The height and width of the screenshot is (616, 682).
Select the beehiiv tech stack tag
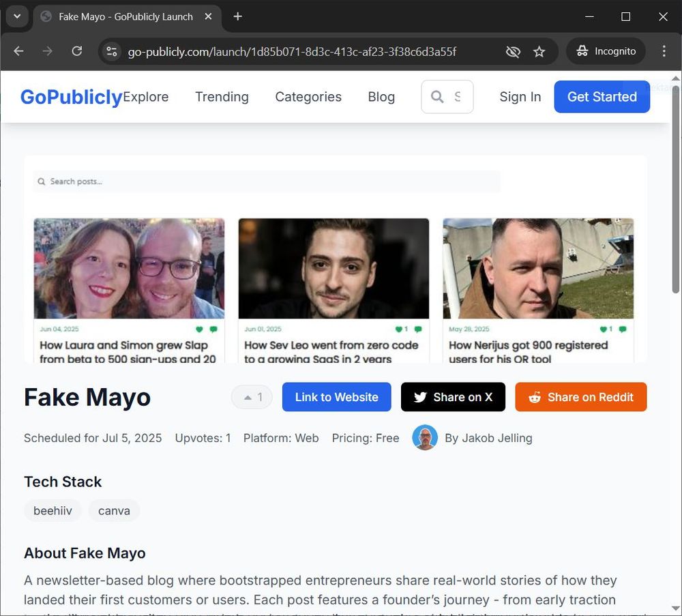pos(53,510)
